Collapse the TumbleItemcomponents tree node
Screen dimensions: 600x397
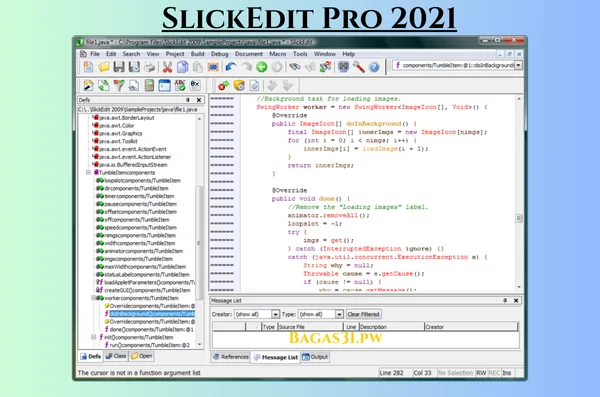pos(88,173)
